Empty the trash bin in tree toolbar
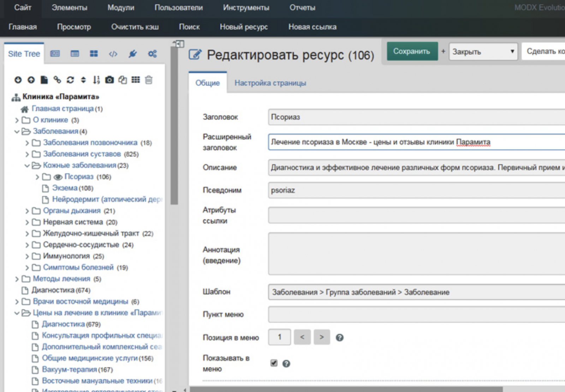Image resolution: width=565 pixels, height=392 pixels. click(x=149, y=80)
